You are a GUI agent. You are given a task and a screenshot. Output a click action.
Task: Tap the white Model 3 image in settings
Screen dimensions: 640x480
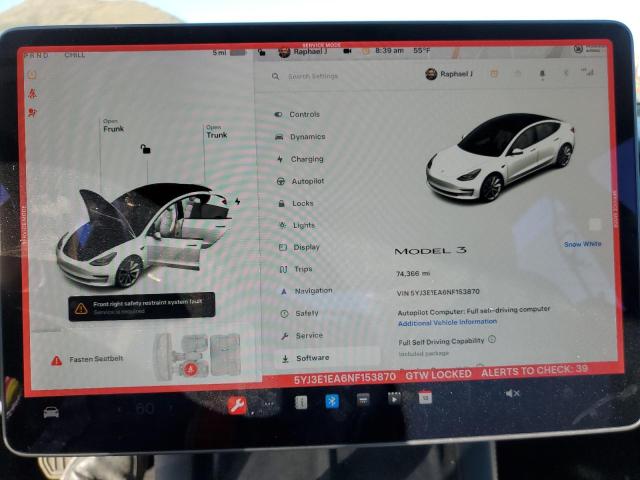[500, 157]
